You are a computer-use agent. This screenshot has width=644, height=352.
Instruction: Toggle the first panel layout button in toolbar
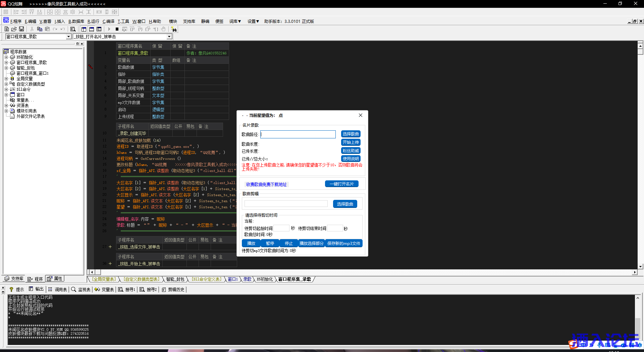[84, 29]
